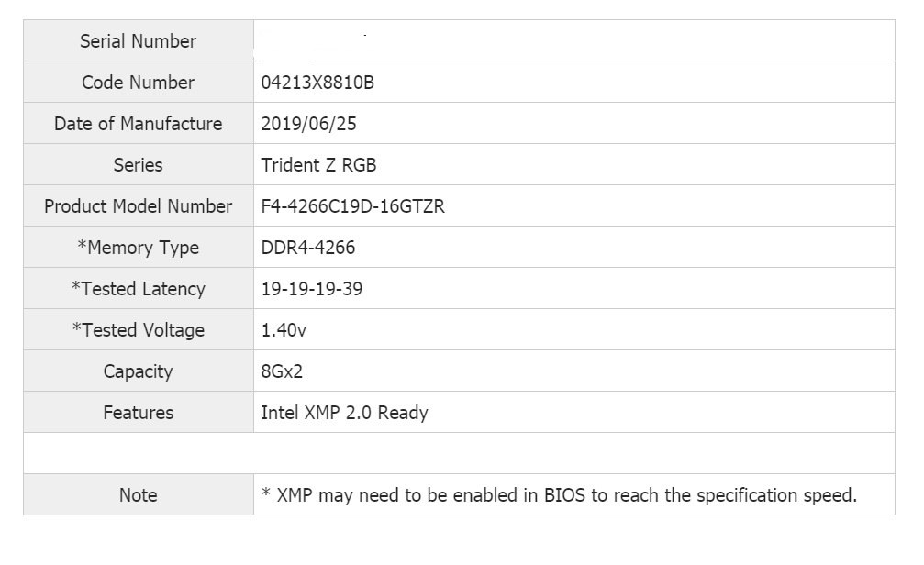Select the Trident Z RGB text

click(x=318, y=165)
